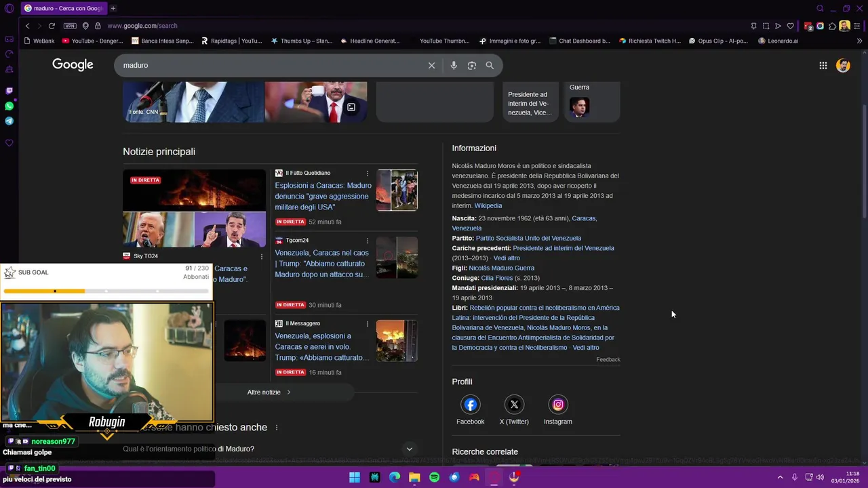Open the WeBank bookmark

click(x=39, y=41)
